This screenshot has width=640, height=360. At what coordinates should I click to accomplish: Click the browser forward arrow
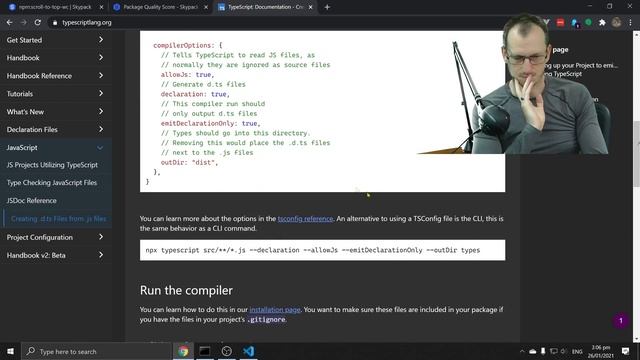[x=24, y=22]
